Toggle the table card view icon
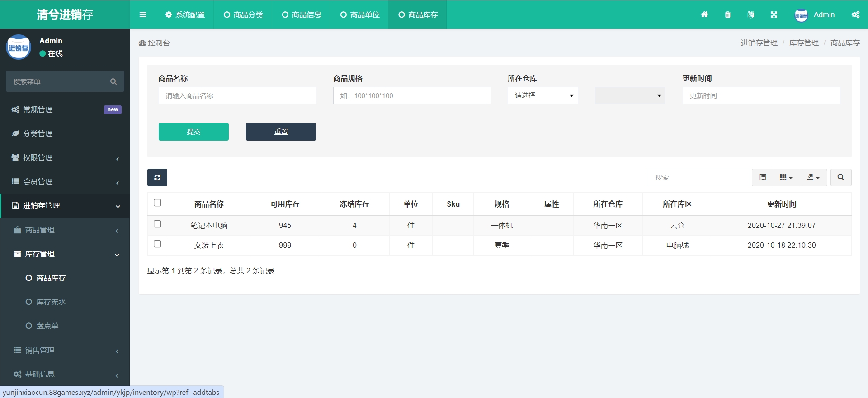This screenshot has height=398, width=868. point(763,177)
